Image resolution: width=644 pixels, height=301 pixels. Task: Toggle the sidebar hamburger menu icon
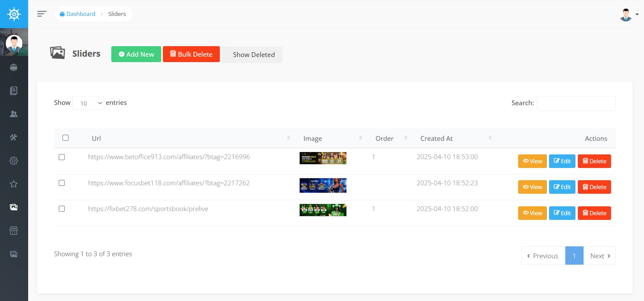click(42, 14)
